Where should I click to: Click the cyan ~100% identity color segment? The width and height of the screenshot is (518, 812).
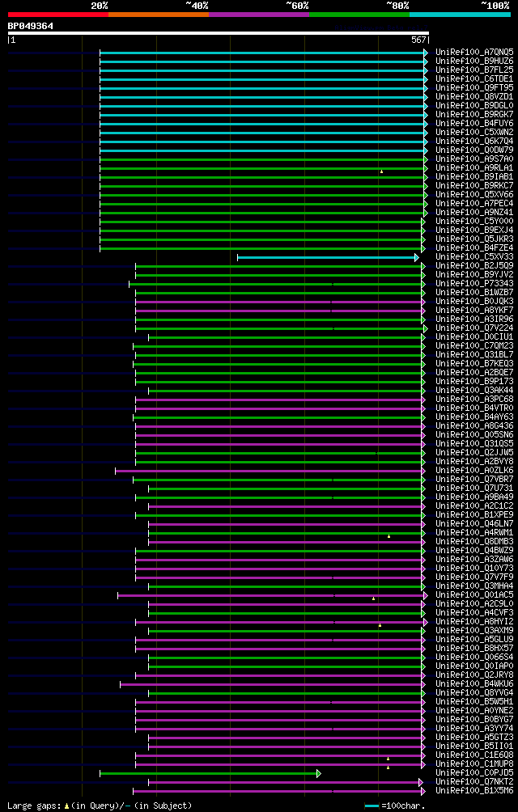[460, 15]
